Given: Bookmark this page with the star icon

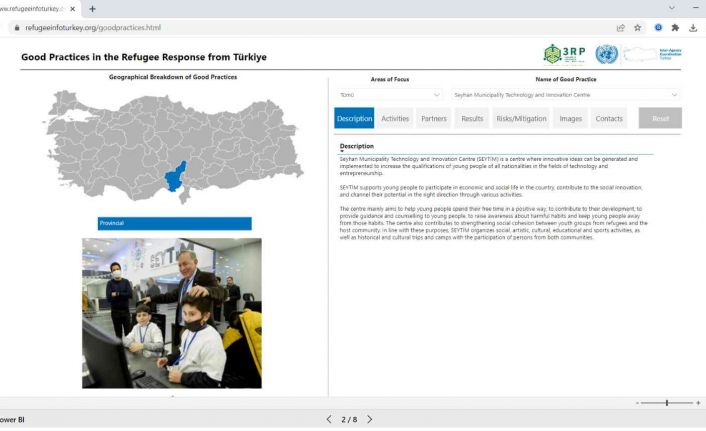Looking at the screenshot, I should [x=638, y=28].
